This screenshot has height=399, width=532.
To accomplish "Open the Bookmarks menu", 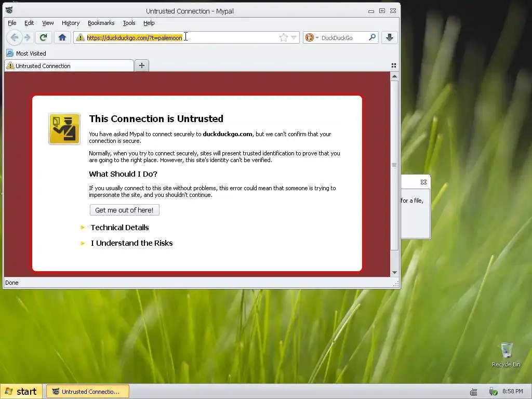I will (x=101, y=23).
